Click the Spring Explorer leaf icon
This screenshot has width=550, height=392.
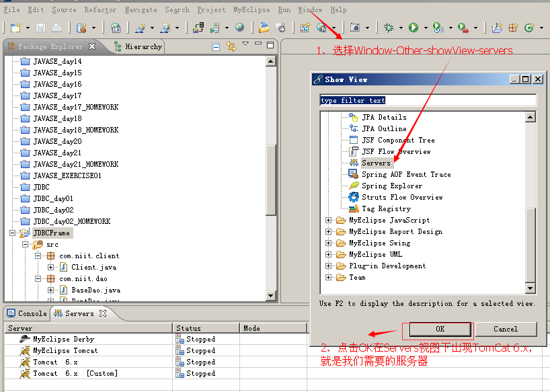tap(354, 186)
